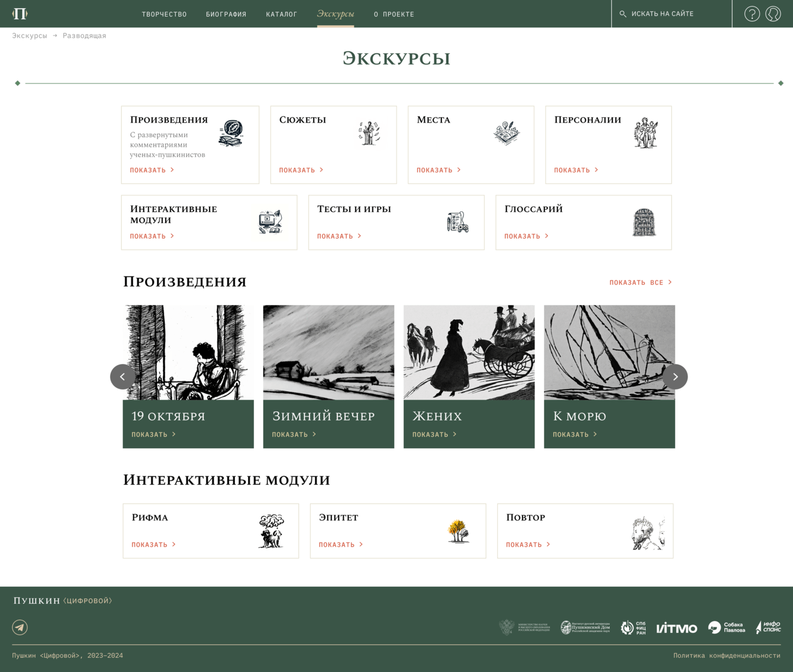Screen dimensions: 793x672
Task: Click Показать on the Тесты и игры card
Action: (x=339, y=236)
